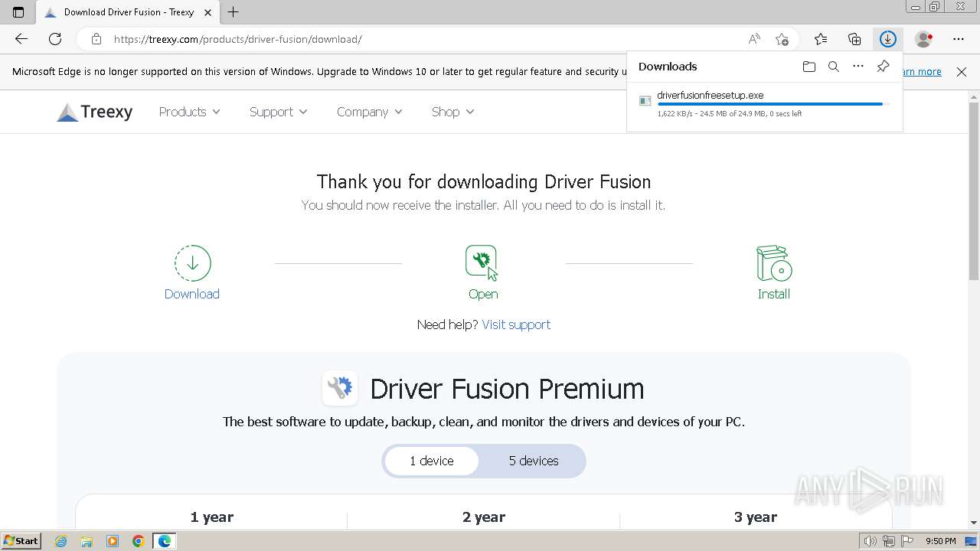The width and height of the screenshot is (980, 551).
Task: Reload the current page
Action: 55,39
